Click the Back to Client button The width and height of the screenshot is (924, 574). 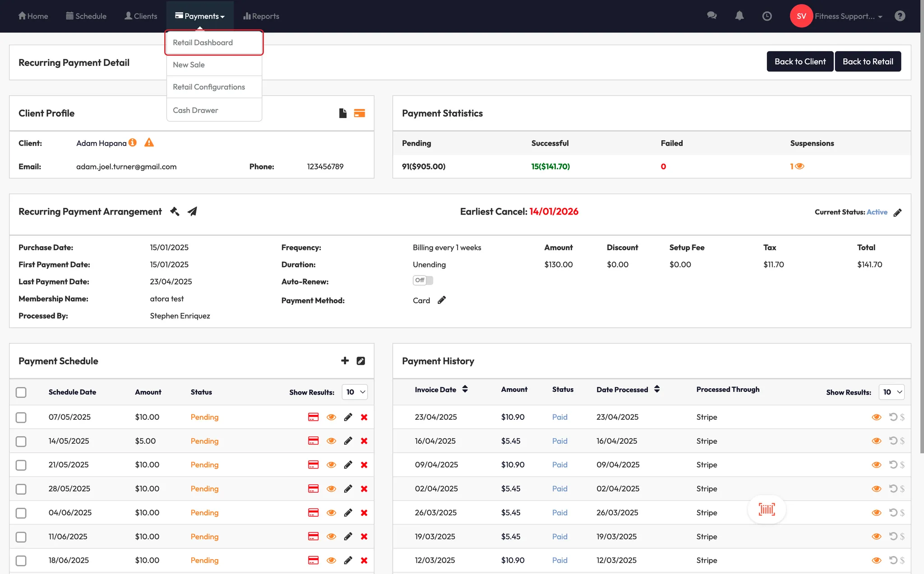click(799, 61)
